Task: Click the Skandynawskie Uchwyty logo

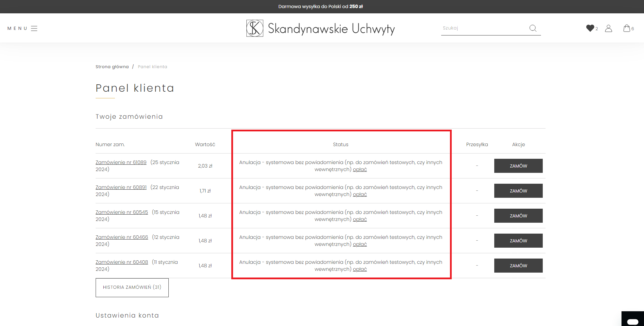Action: 321,28
